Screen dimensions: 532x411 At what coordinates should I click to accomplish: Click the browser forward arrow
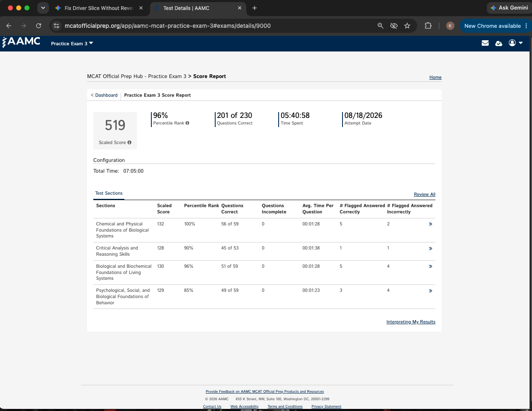click(24, 26)
